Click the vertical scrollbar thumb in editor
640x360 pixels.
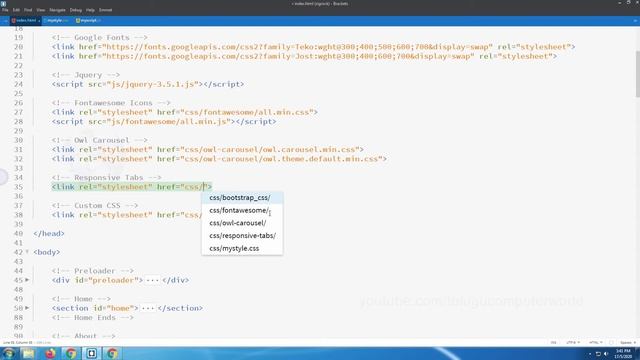tap(638, 73)
